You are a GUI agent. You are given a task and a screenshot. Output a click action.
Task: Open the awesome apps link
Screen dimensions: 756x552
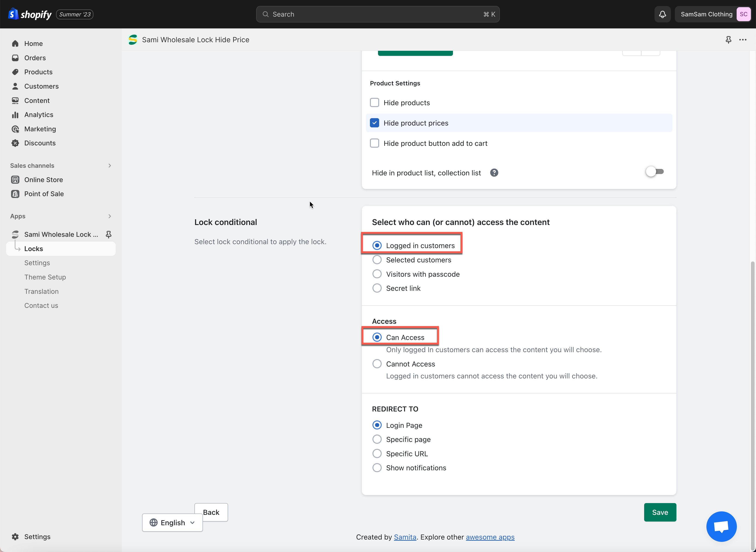click(490, 537)
